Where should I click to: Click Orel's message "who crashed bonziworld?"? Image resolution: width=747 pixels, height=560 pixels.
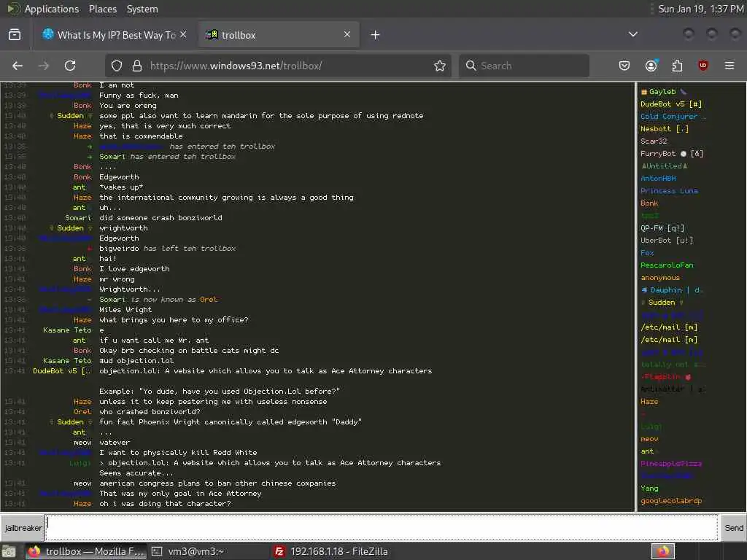coord(150,411)
